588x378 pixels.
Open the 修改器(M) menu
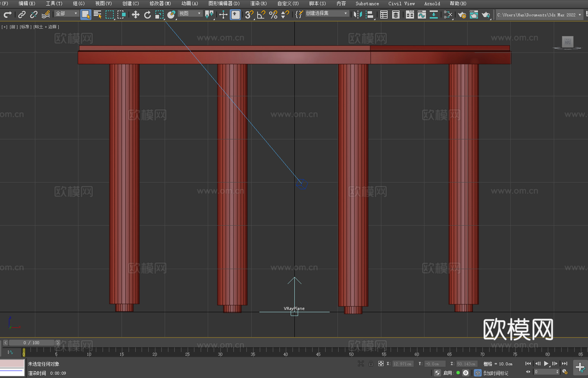point(160,4)
